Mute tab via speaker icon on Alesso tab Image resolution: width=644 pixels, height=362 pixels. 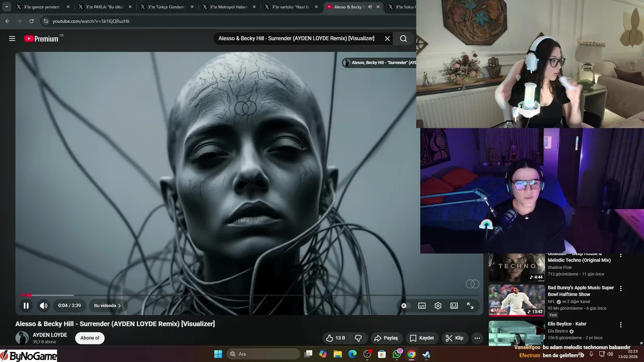click(370, 7)
